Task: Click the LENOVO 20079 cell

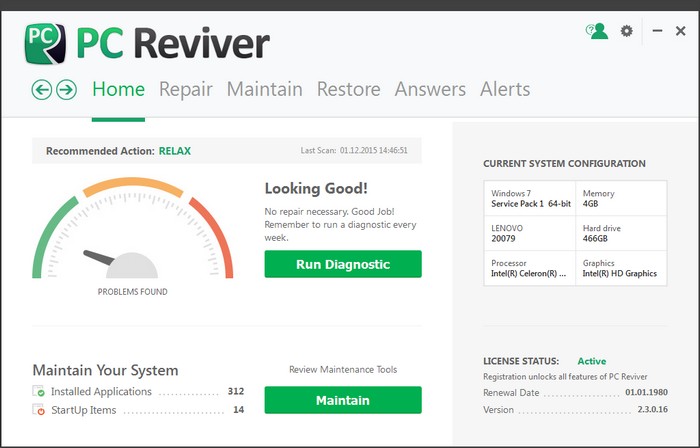Action: tap(530, 233)
